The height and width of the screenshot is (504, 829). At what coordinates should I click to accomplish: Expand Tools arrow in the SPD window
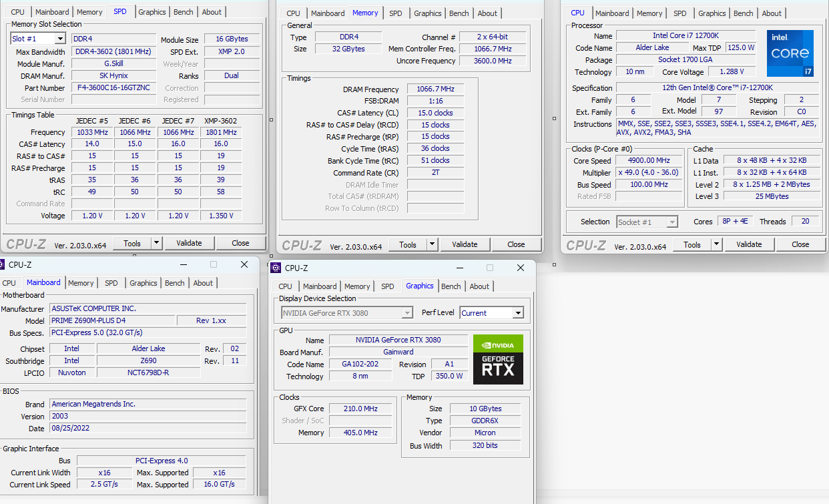click(x=157, y=243)
